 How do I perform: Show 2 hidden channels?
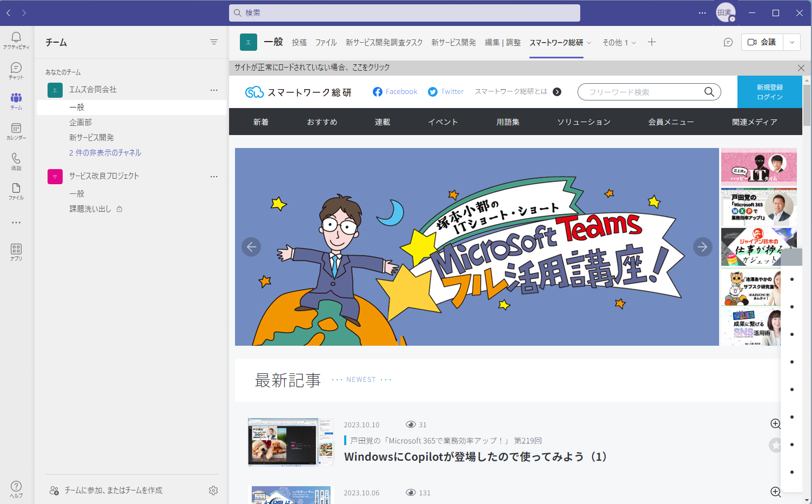coord(105,153)
